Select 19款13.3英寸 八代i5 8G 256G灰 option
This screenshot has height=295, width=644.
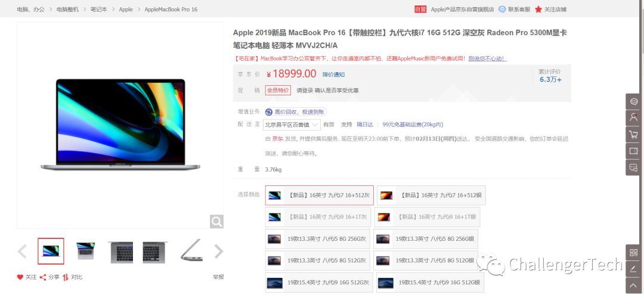click(317, 239)
